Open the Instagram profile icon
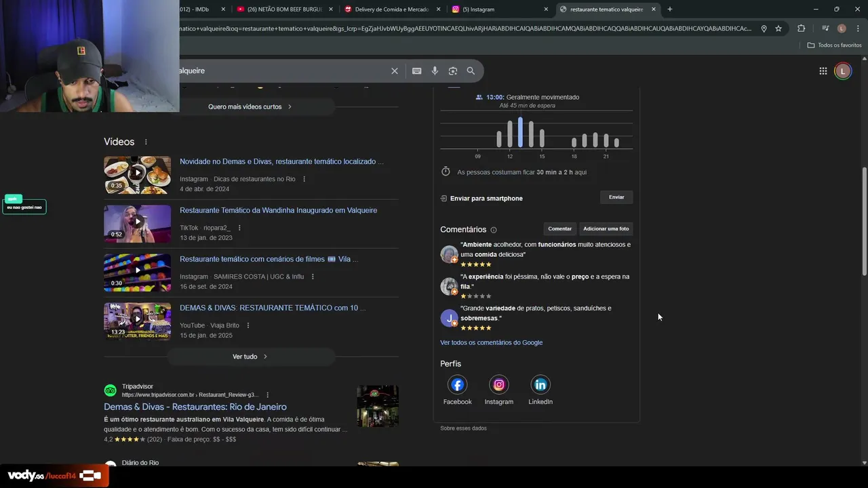Image resolution: width=868 pixels, height=488 pixels. pyautogui.click(x=498, y=385)
